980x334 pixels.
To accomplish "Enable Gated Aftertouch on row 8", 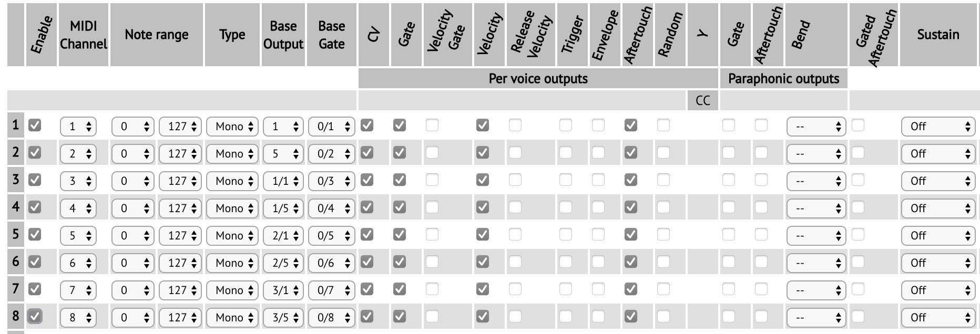I will [858, 316].
